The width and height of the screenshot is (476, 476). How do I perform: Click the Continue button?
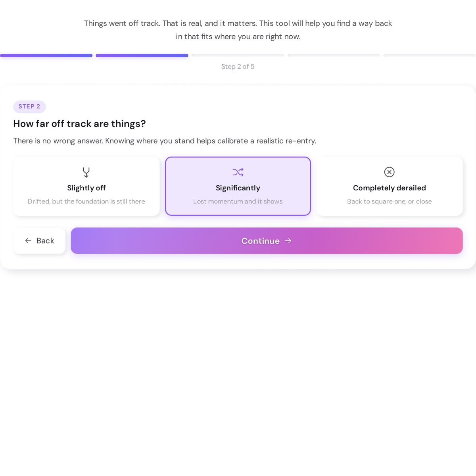coord(267,241)
